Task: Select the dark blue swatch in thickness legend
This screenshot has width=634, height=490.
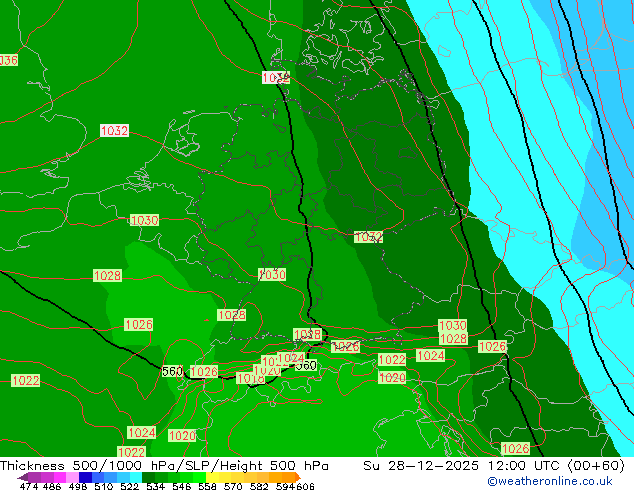Action: [85, 477]
